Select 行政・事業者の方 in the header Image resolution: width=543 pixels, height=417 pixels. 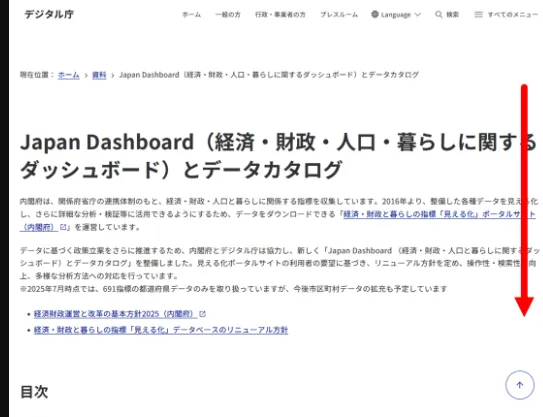tap(280, 15)
